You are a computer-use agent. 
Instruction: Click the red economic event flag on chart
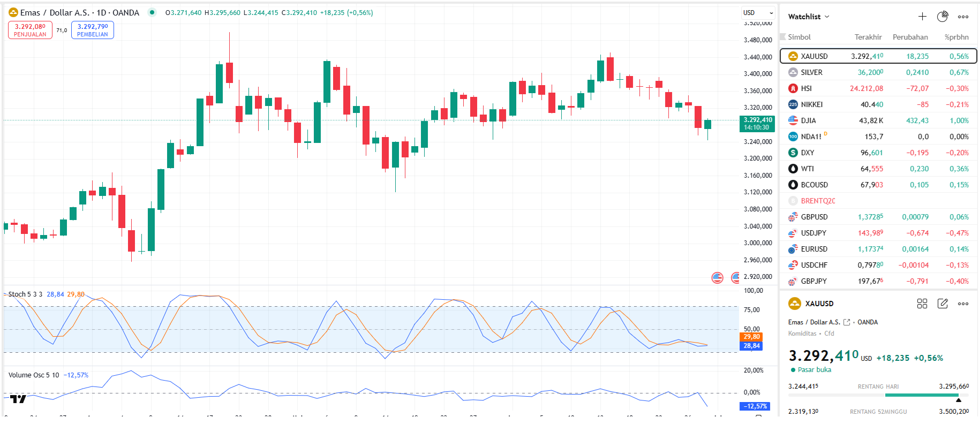click(717, 277)
